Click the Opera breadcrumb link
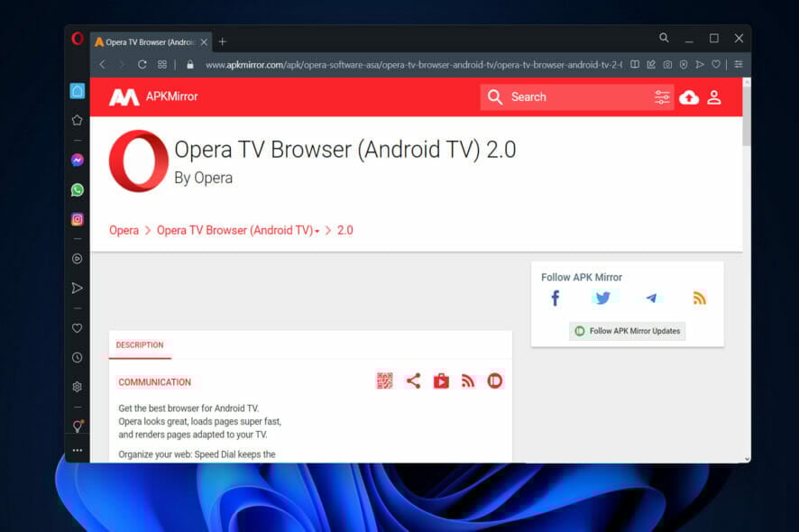 (124, 230)
